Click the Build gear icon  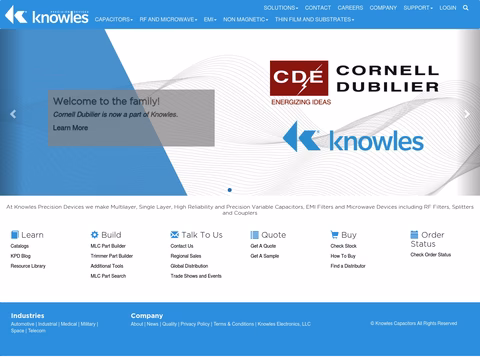[95, 235]
